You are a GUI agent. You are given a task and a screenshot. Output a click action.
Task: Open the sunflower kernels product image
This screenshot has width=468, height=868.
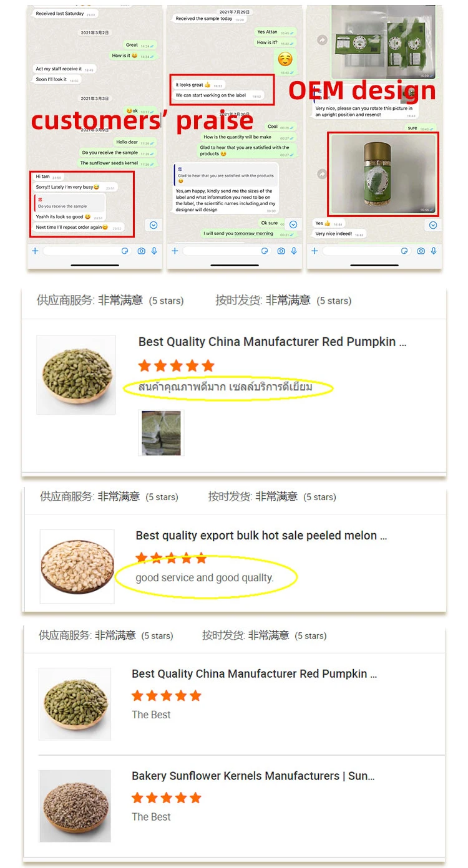click(75, 806)
